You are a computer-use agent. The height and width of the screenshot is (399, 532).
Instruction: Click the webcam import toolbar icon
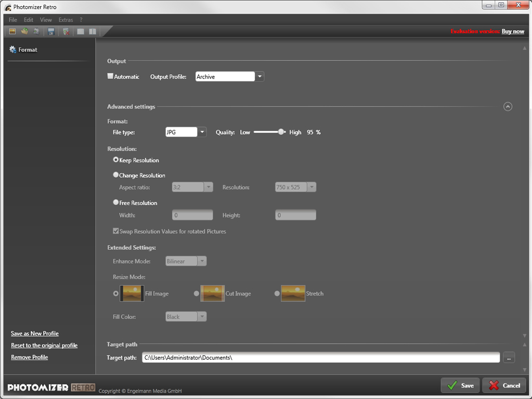tap(36, 32)
